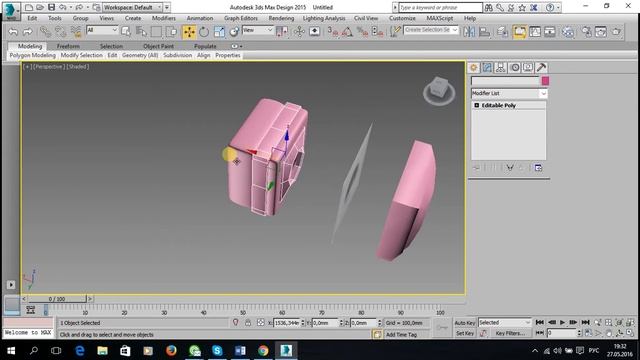Click the Rendered Frame Window icon
This screenshot has width=640, height=360.
(x=601, y=32)
